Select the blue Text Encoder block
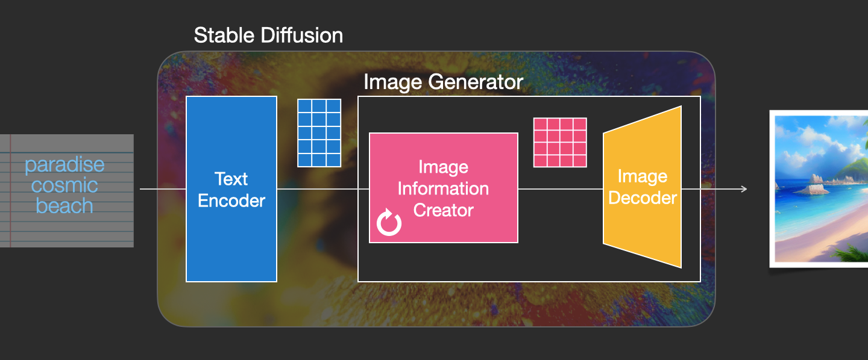Image resolution: width=868 pixels, height=360 pixels. click(231, 189)
